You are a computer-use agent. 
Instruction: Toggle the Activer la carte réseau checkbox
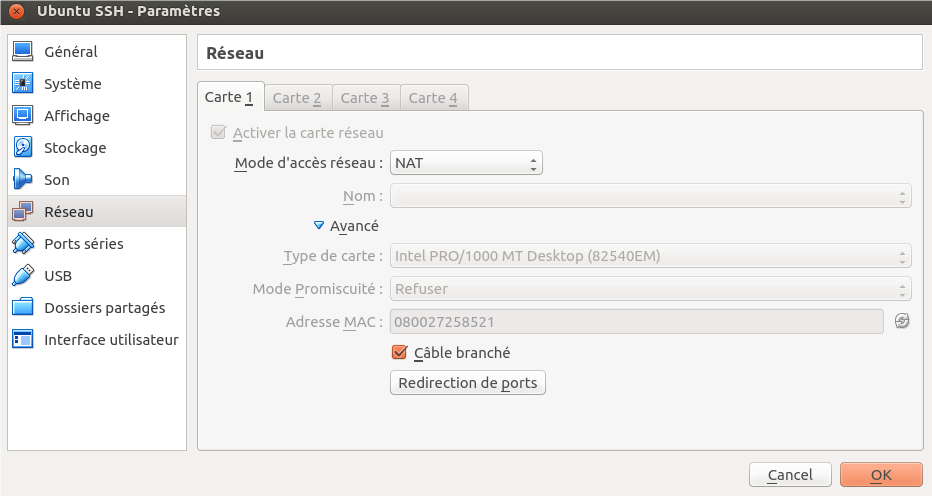(218, 132)
